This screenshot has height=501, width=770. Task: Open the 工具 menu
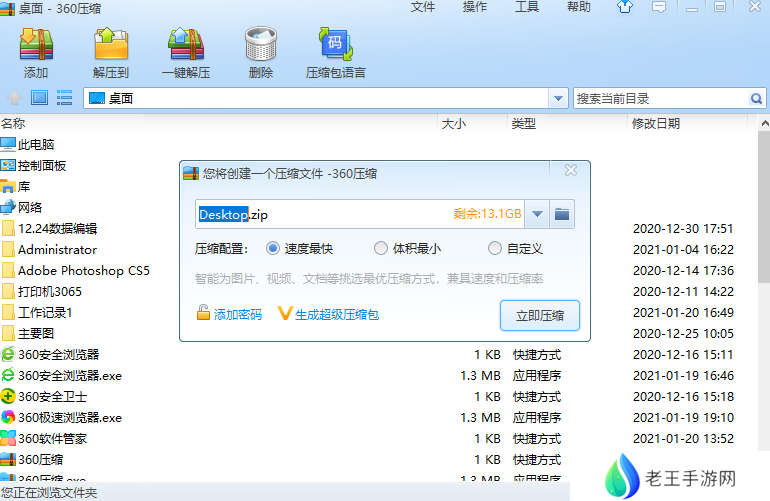point(527,7)
